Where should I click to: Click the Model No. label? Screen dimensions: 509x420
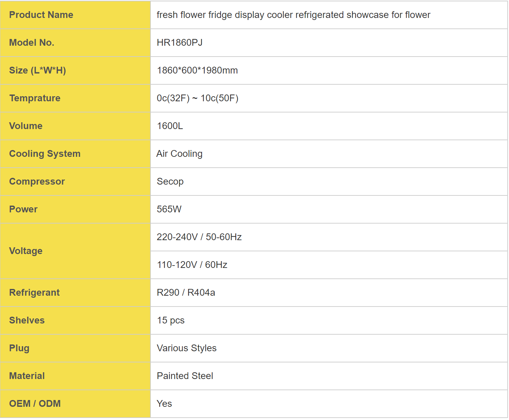[x=32, y=43]
